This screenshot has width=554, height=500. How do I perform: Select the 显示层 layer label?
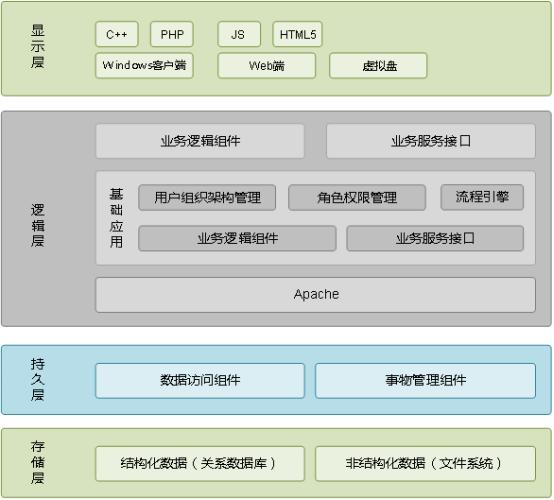click(x=37, y=46)
